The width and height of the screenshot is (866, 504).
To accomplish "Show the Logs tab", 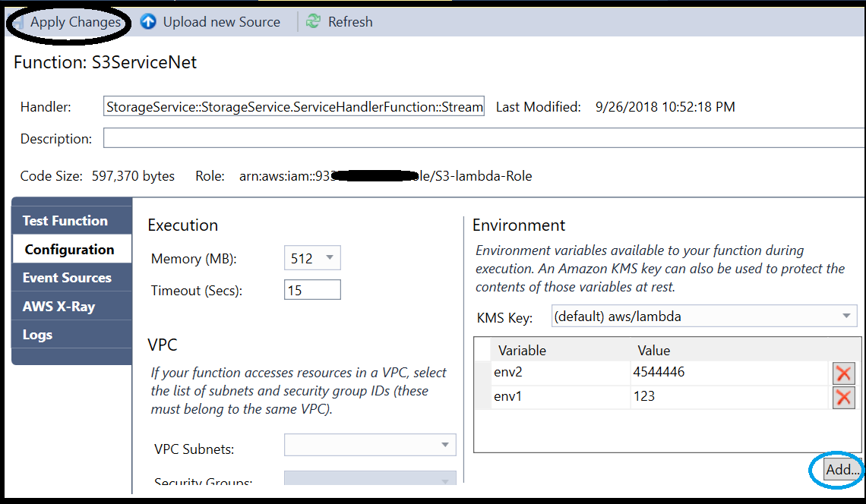I will click(38, 335).
